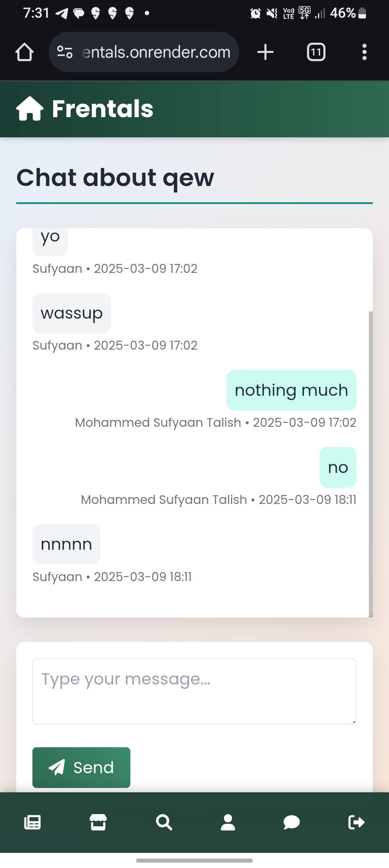Click the Frentals house logo icon
Screen dimensions: 389x868
(x=30, y=109)
